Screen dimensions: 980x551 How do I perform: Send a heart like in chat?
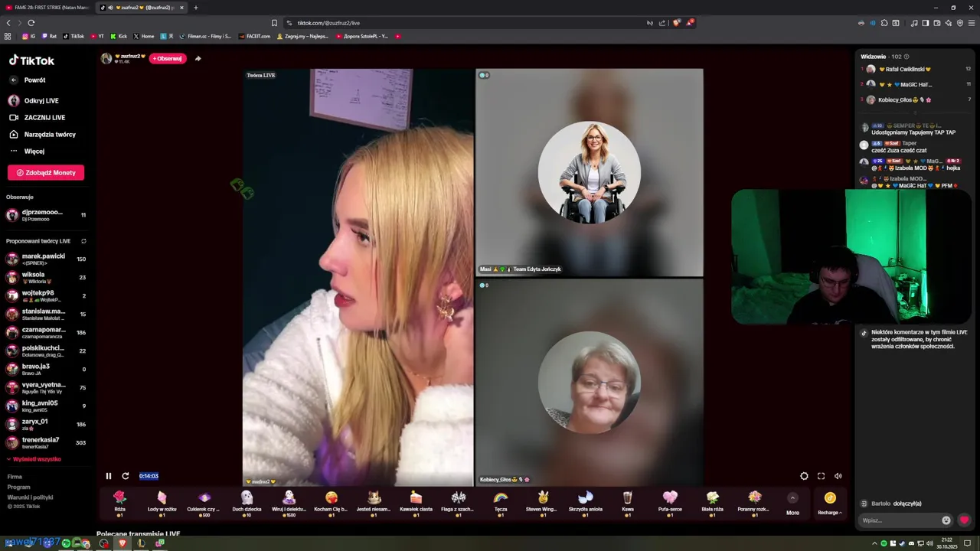[964, 520]
